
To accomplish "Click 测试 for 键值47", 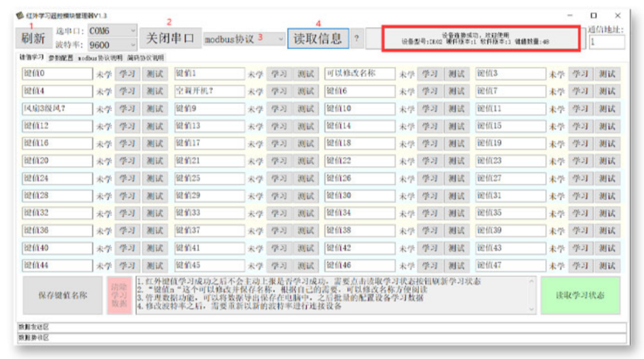I will pos(607,265).
